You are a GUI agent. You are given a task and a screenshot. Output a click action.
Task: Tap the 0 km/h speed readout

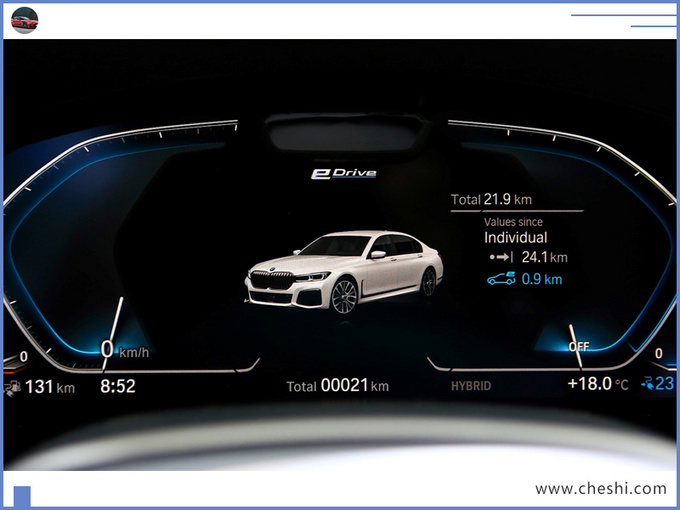[x=126, y=350]
